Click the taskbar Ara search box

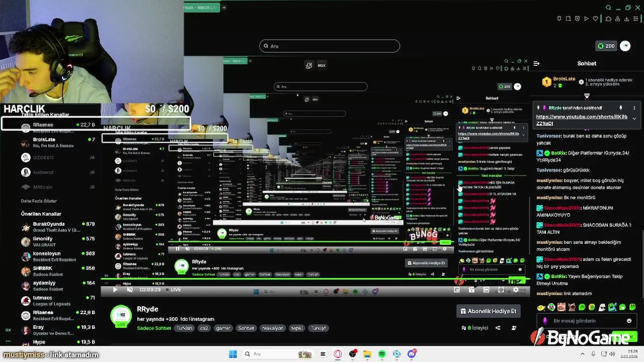coord(278,354)
